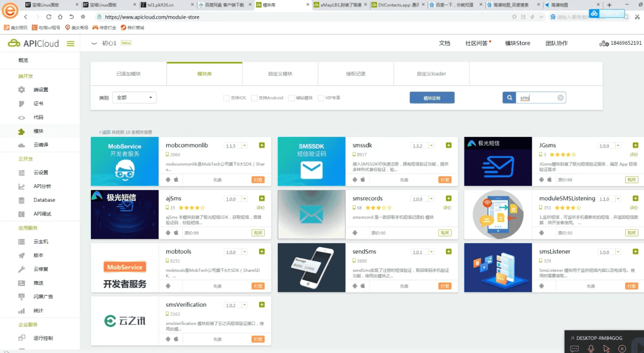Screen dimensions: 644x353
Task: Click the search magnifier icon button
Action: click(x=510, y=98)
